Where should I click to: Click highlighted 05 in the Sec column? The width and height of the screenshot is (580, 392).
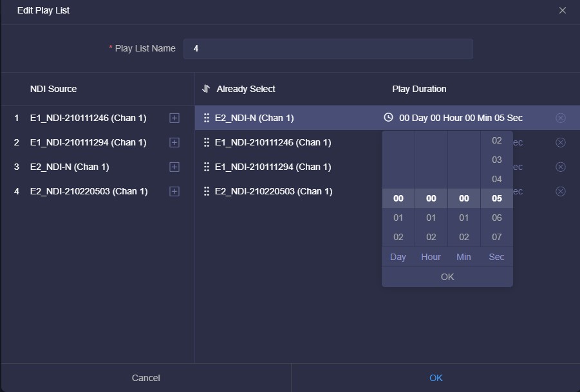point(497,198)
